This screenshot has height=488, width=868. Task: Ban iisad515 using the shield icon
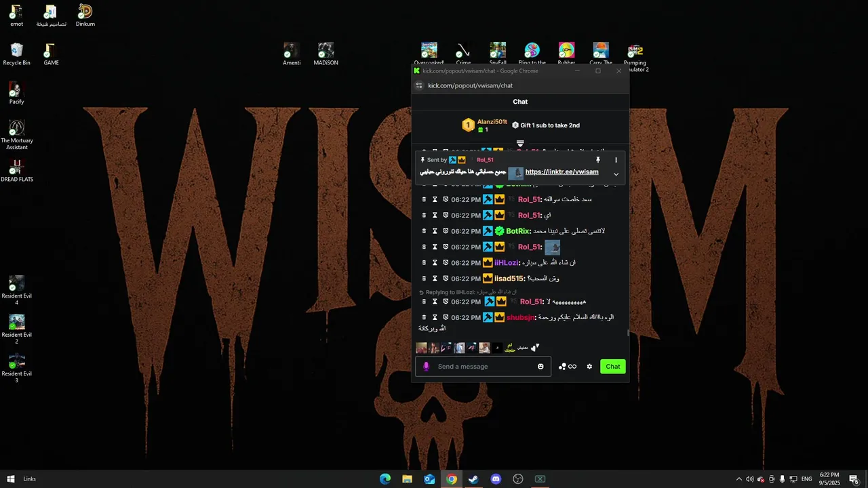(x=446, y=279)
